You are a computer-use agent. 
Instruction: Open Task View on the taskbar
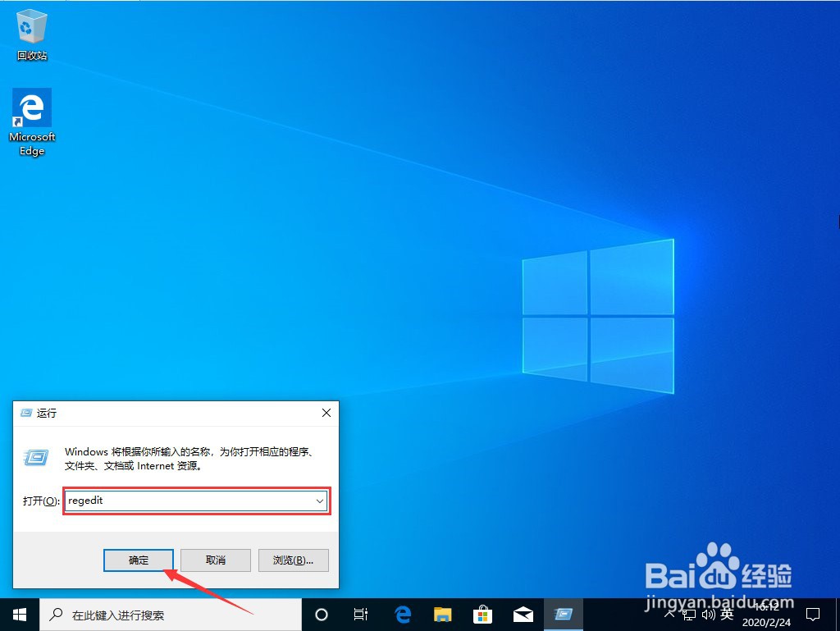tap(361, 615)
